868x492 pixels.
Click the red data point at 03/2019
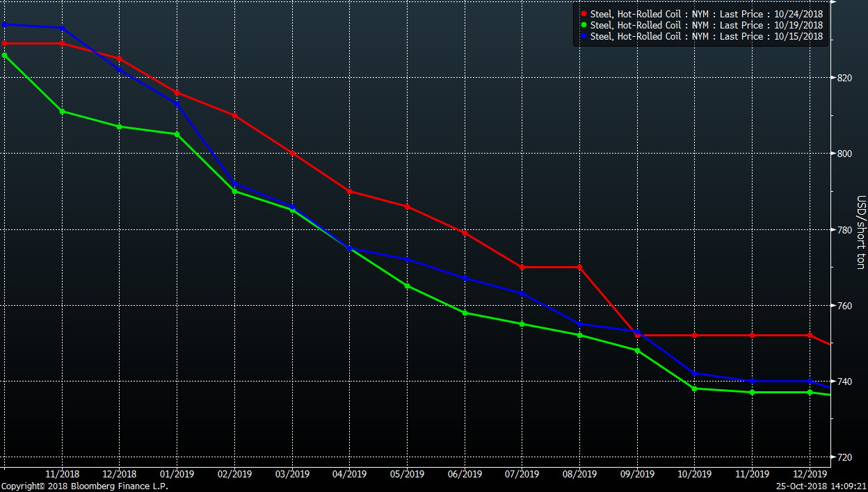click(292, 153)
